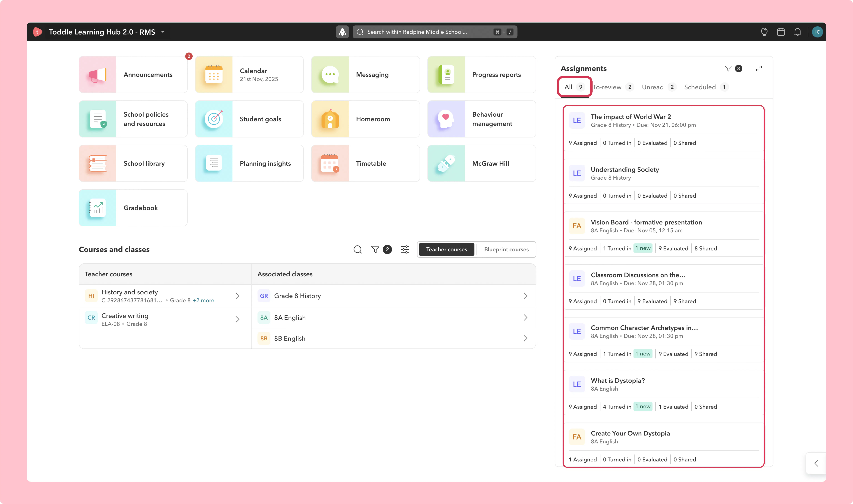The height and width of the screenshot is (504, 853).
Task: Click the History and society course name
Action: tap(129, 292)
